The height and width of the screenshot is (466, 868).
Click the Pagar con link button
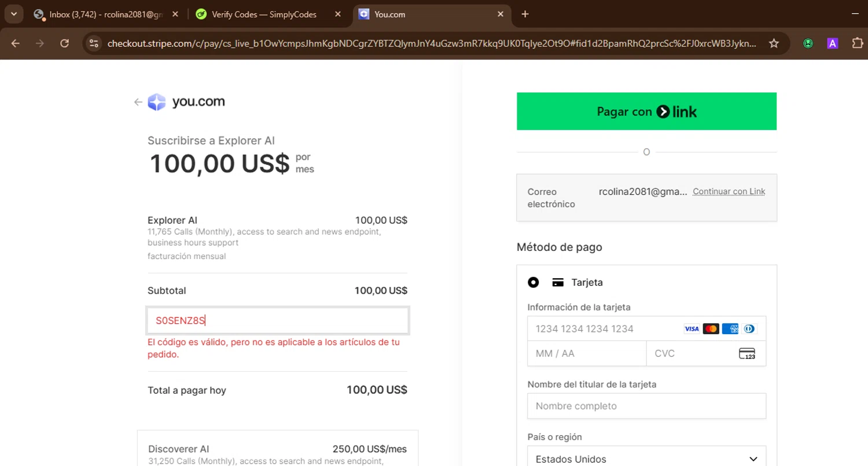646,112
